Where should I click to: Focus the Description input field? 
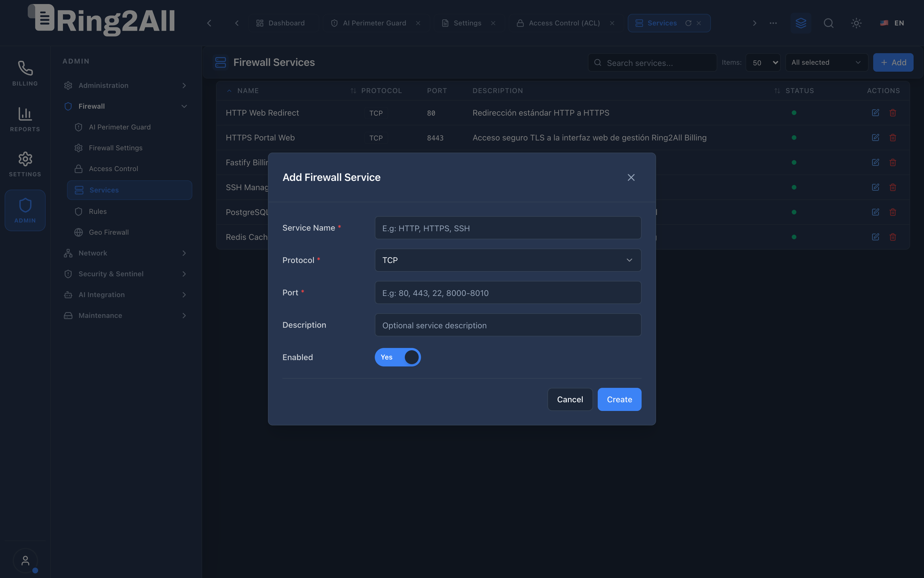[508, 325]
